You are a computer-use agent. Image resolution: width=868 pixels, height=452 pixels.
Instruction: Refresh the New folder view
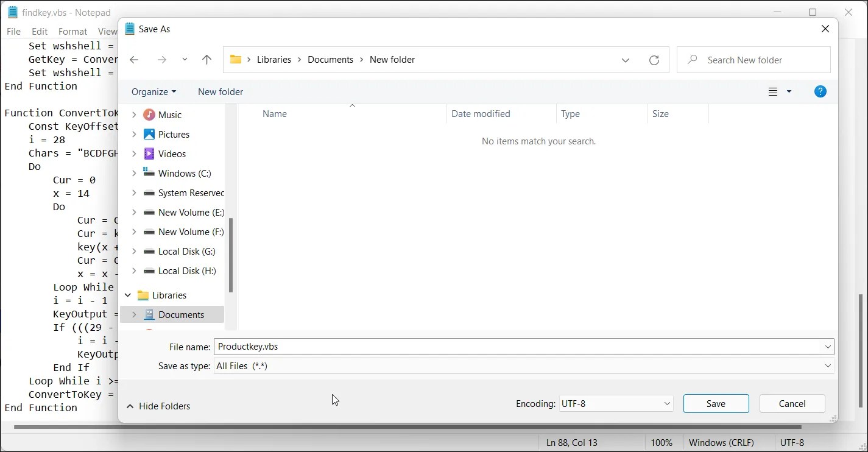[654, 60]
